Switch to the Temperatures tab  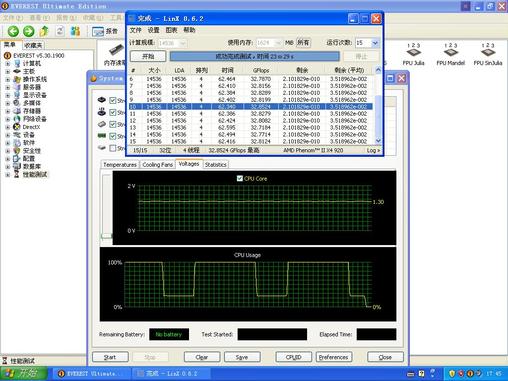120,165
